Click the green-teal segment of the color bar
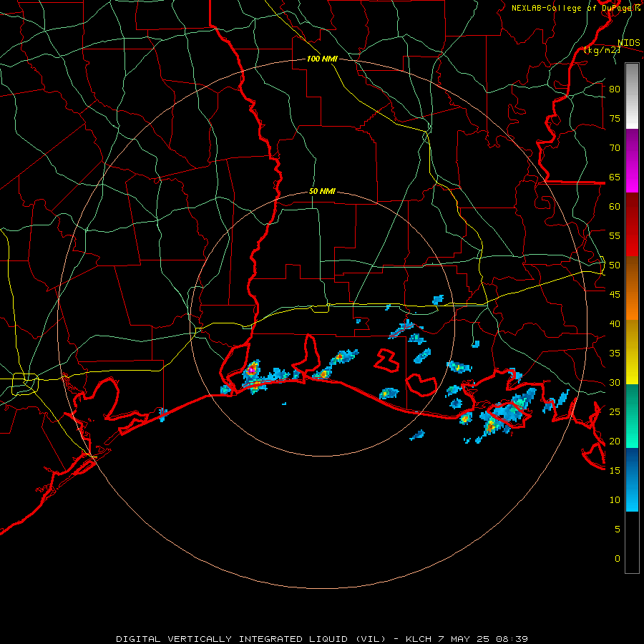 point(632,416)
